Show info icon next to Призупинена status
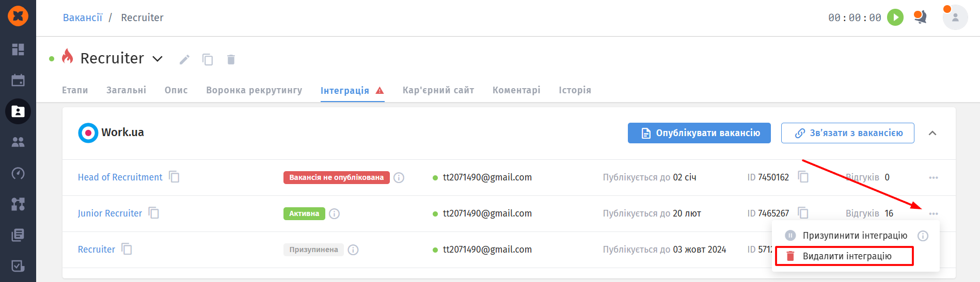The width and height of the screenshot is (980, 282). [353, 250]
